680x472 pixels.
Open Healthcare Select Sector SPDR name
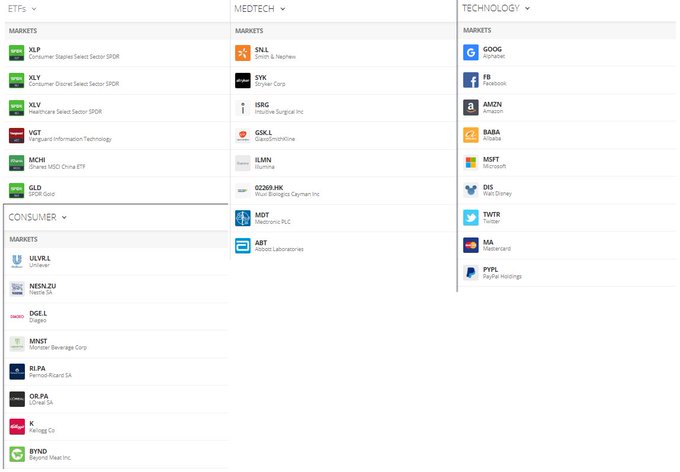65,112
